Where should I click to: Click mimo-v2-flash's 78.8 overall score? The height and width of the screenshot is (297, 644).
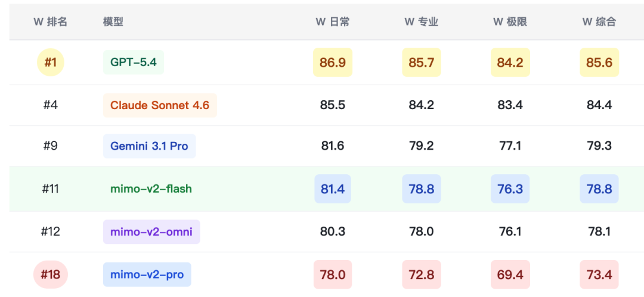click(x=599, y=189)
